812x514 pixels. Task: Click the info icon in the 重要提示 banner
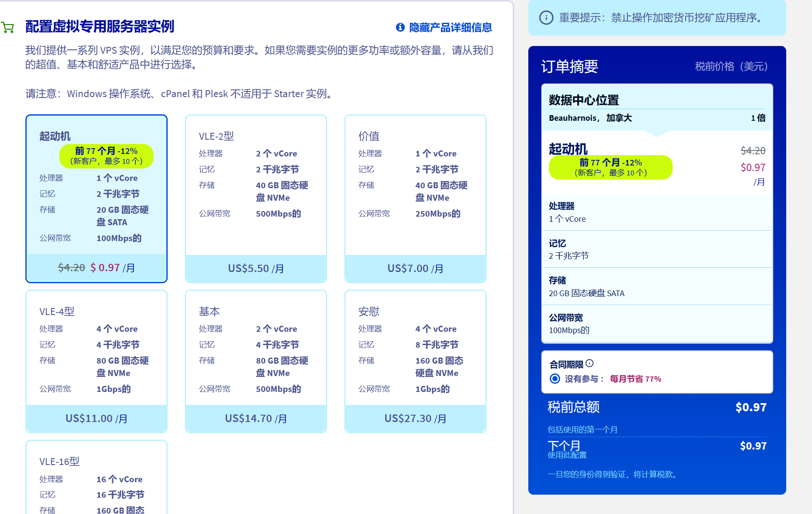pos(546,18)
